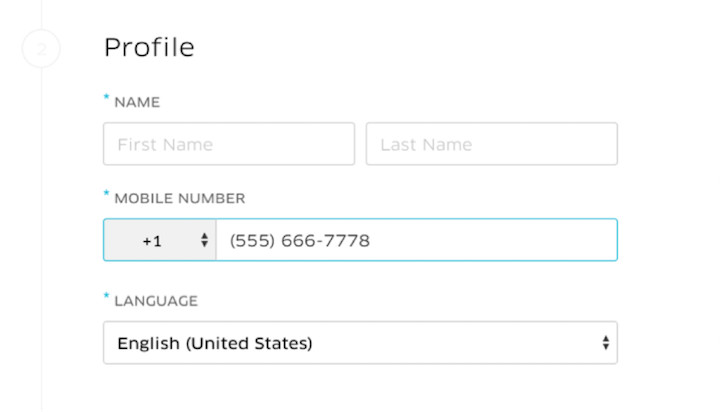
Task: Focus the mobile number field showing (555) 666-7778
Action: pos(416,240)
